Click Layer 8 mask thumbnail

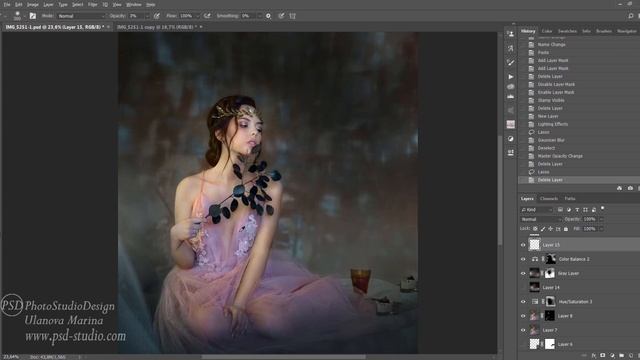tap(550, 316)
